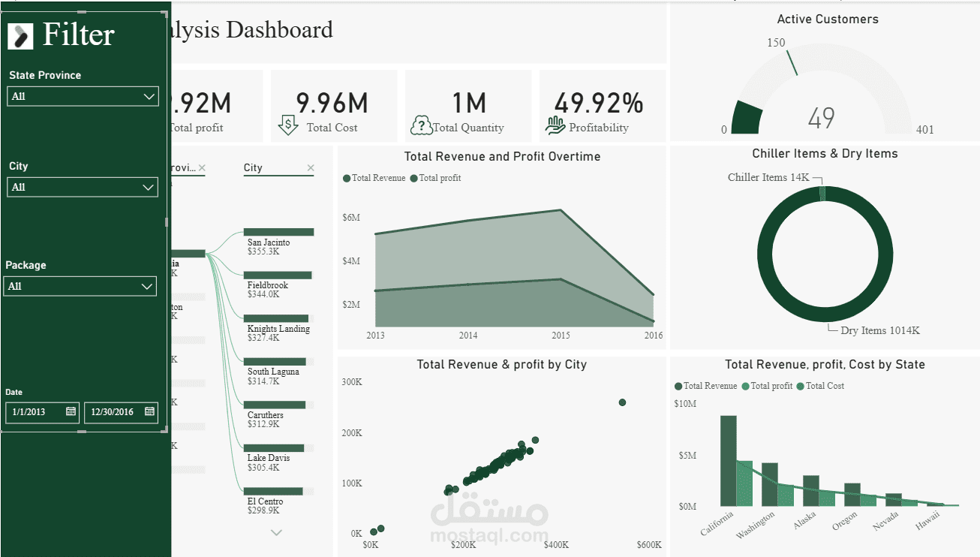Click the 49.92% Profitability value
980x557 pixels.
[x=598, y=103]
